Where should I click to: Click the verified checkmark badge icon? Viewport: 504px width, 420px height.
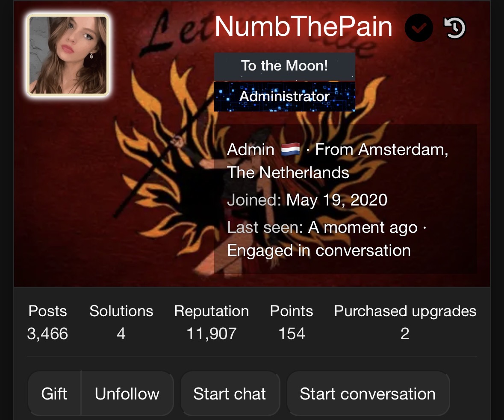(x=419, y=28)
